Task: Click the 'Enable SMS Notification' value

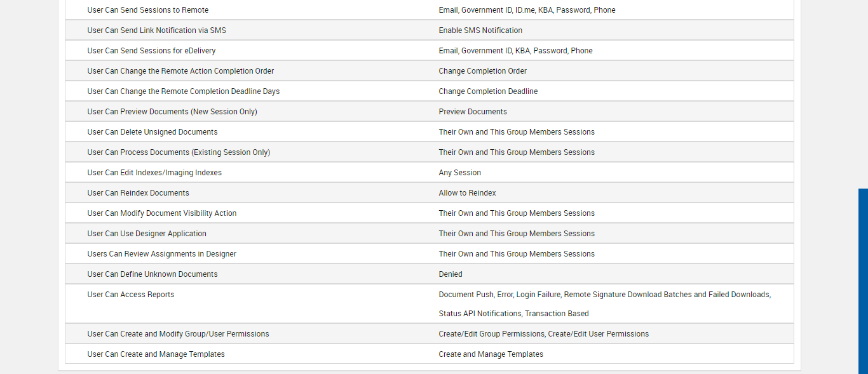Action: coord(480,30)
